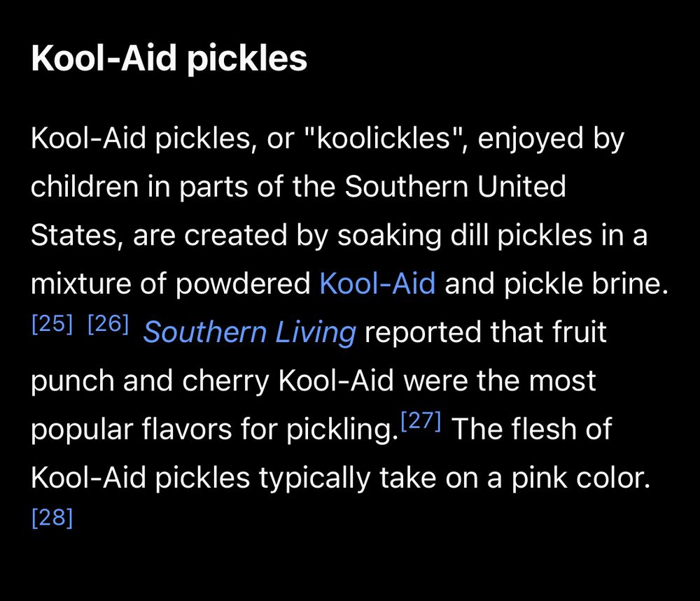Viewport: 700px width, 601px height.
Task: Open citation reference [28]
Action: (52, 518)
